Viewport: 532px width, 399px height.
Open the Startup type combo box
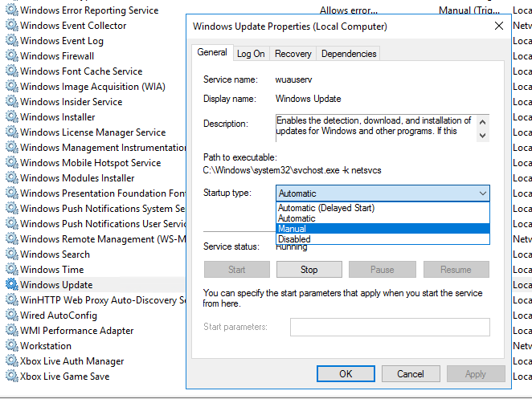coord(383,193)
